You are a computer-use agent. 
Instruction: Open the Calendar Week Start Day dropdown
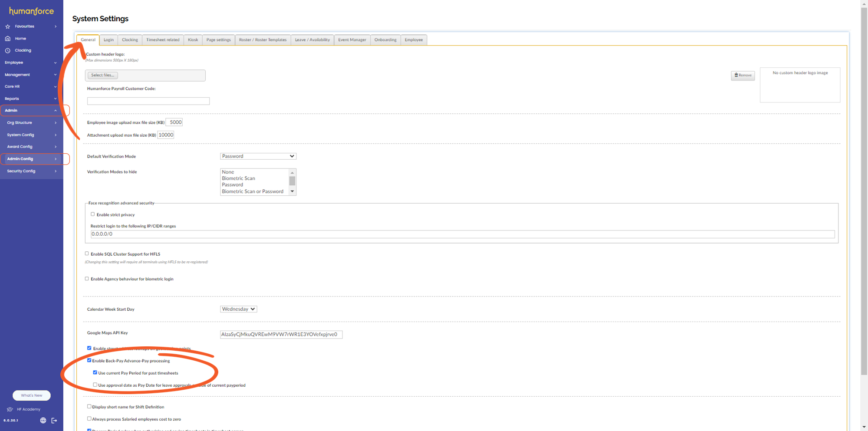[x=238, y=309]
